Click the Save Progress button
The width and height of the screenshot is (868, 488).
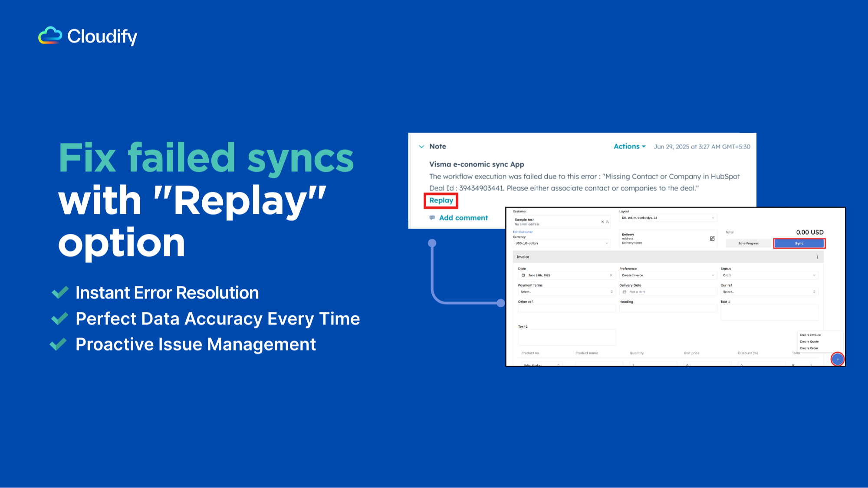[x=749, y=243]
